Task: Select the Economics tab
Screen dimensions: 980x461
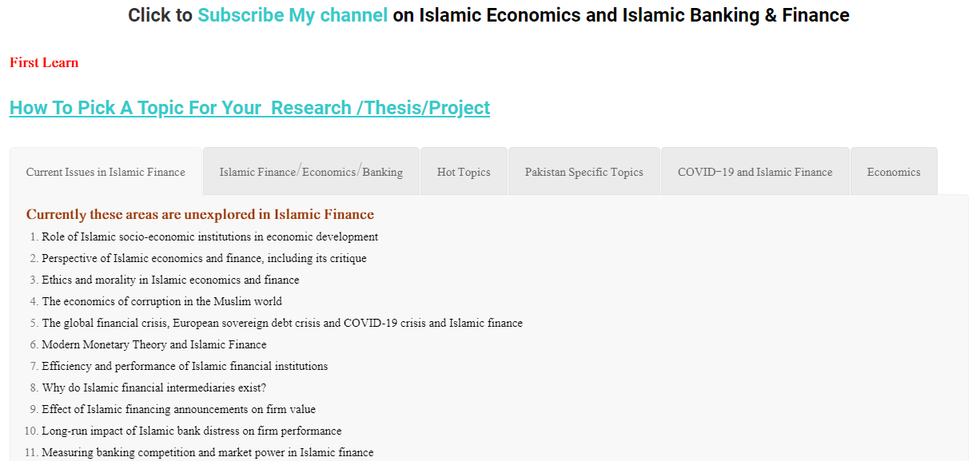Action: 893,172
